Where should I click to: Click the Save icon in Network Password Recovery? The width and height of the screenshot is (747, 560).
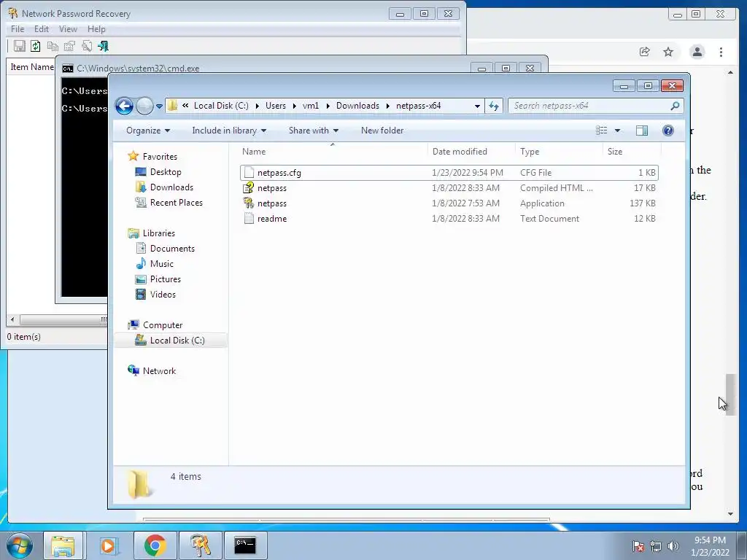click(19, 46)
